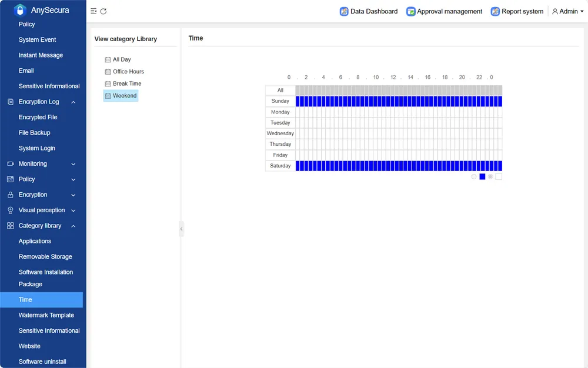Select the white-fill radio button under grid

click(x=490, y=176)
